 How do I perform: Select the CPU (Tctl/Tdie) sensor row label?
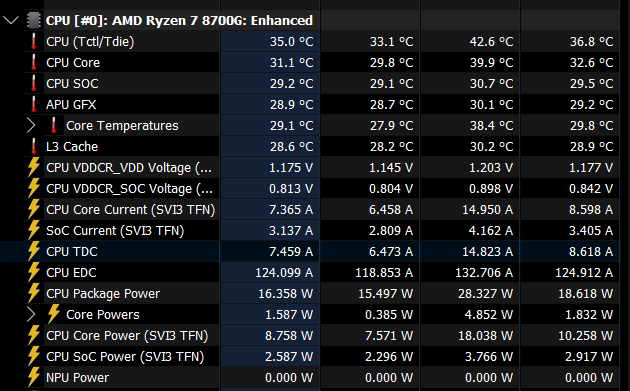tap(90, 41)
